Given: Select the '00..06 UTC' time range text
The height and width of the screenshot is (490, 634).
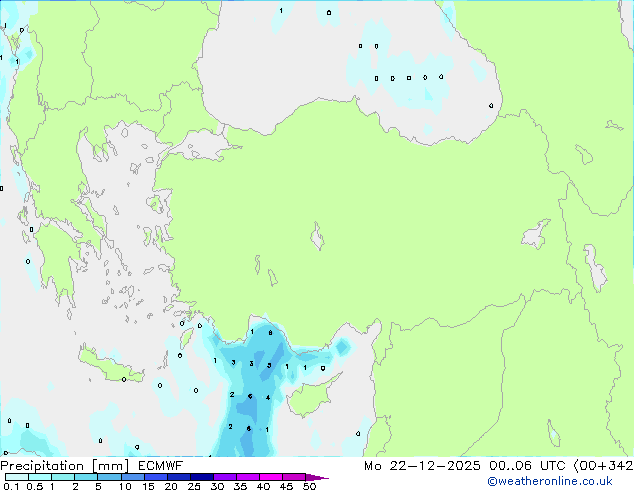Looking at the screenshot, I should point(527,466).
